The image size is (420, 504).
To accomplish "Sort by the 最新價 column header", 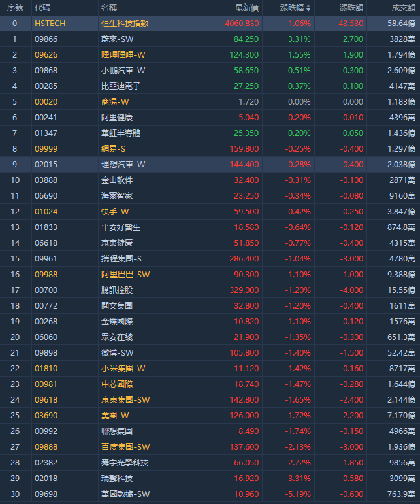I will 247,8.
